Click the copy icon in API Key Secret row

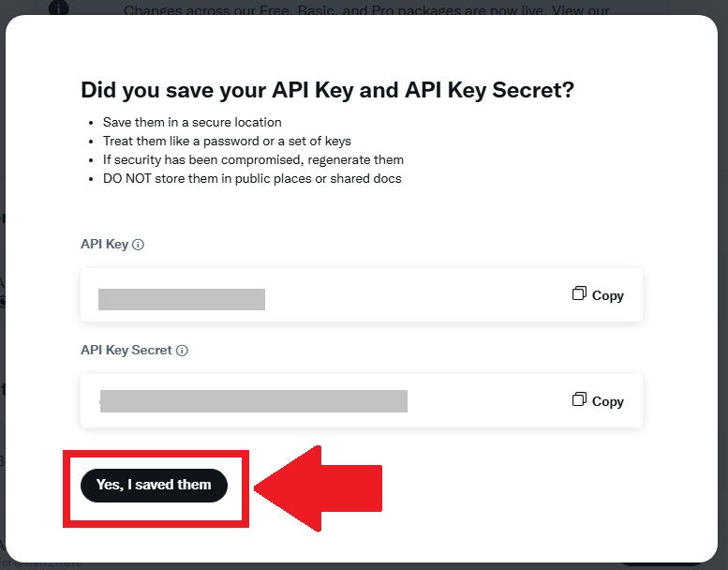[x=579, y=399]
